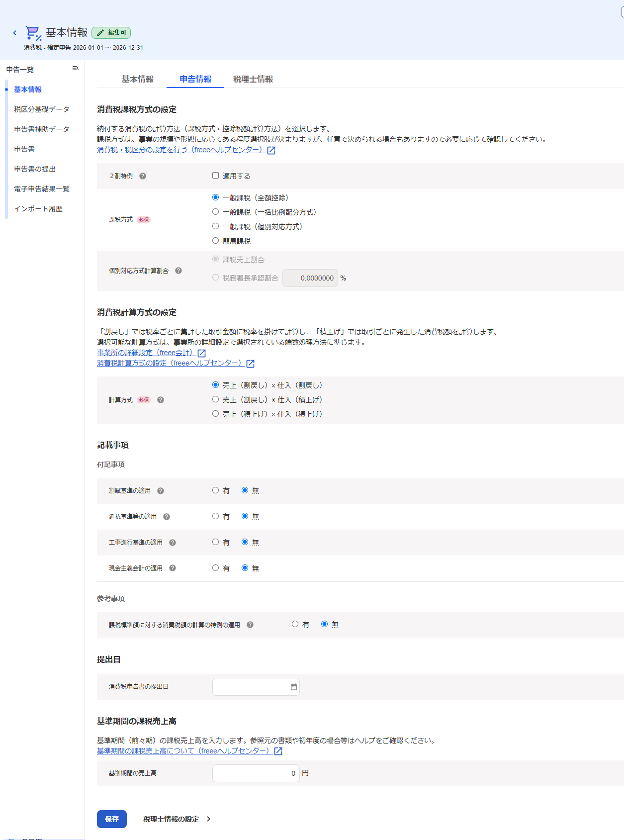Choose the 税務署長承認割合 radio
Image resolution: width=624 pixels, height=840 pixels.
(216, 278)
